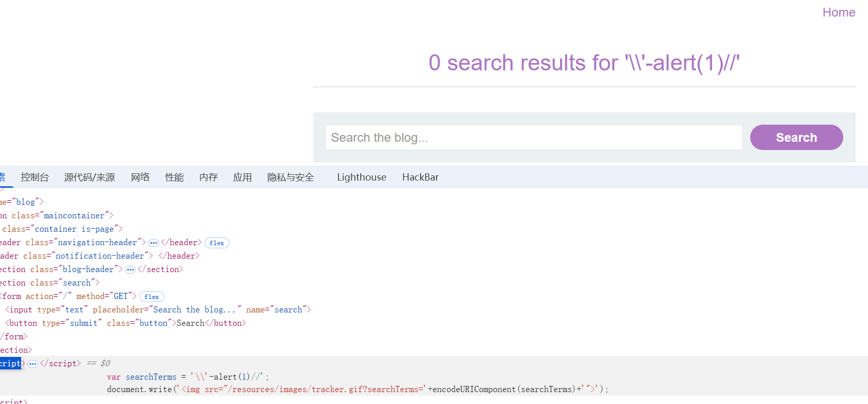Toggle flex badge on navigation-header

click(217, 243)
